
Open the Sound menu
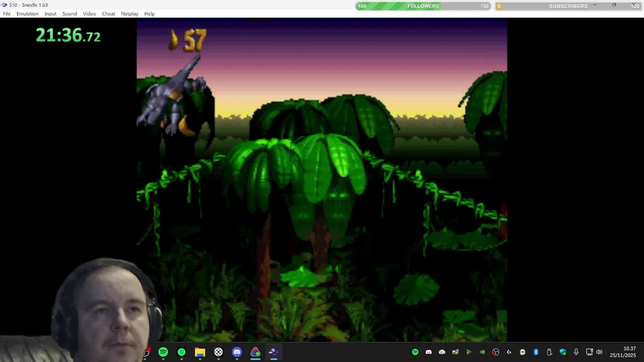click(x=69, y=14)
